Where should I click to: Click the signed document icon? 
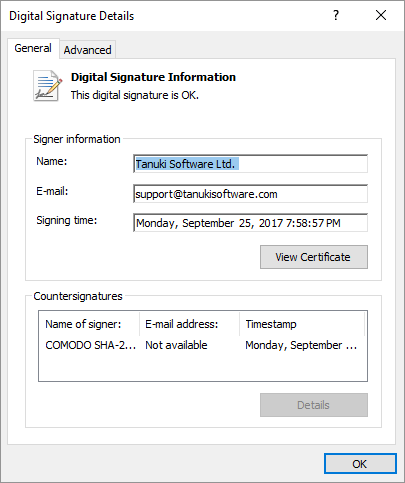coord(47,86)
